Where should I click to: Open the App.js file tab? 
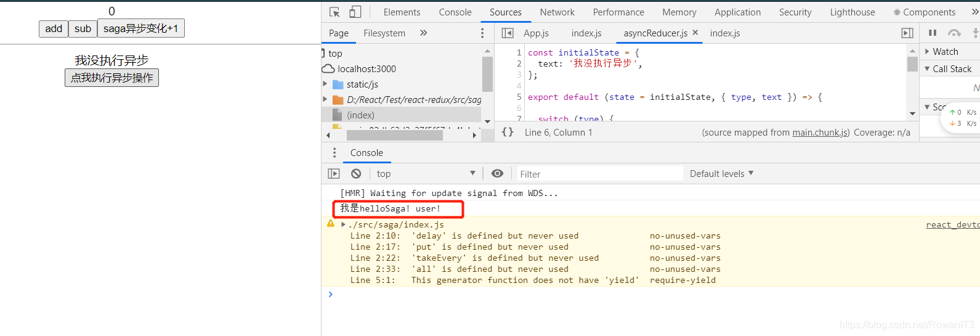[x=536, y=33]
